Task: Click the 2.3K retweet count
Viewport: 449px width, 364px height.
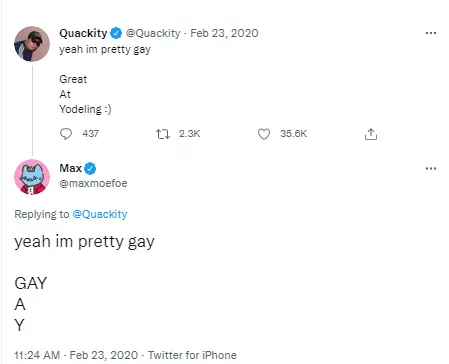Action: 189,134
